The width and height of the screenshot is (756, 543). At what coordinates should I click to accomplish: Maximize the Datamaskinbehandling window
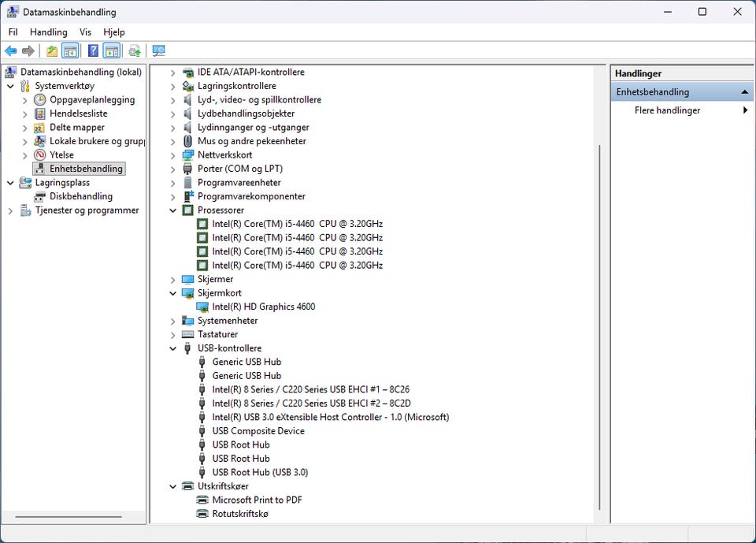(702, 12)
